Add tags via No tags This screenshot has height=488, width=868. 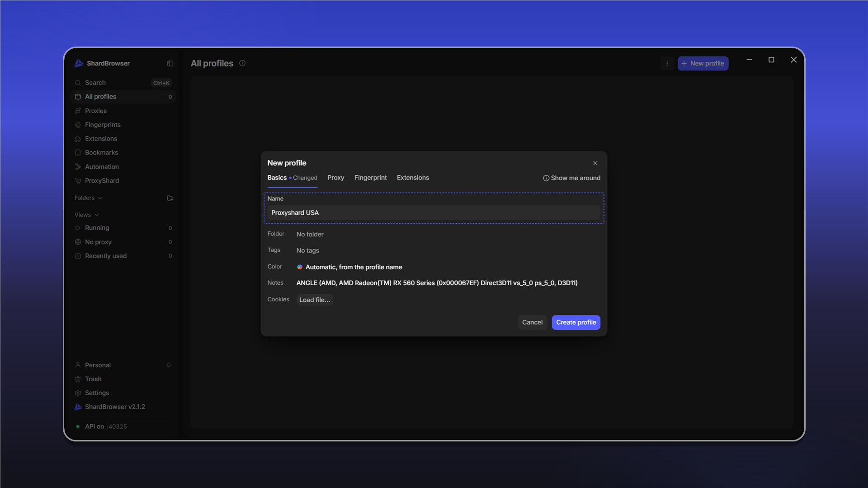point(307,251)
